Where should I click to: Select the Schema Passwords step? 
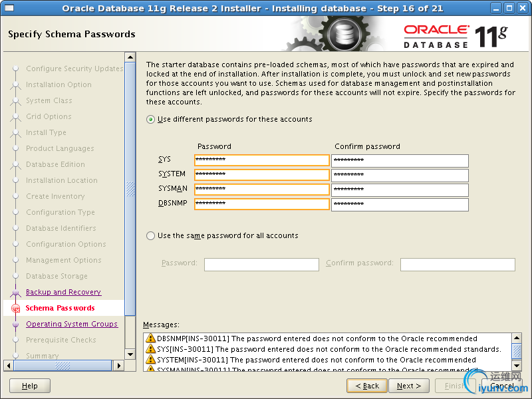point(60,308)
